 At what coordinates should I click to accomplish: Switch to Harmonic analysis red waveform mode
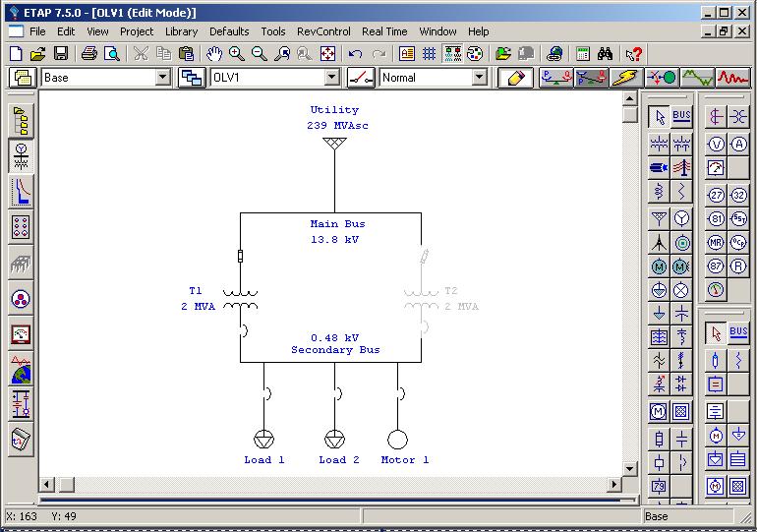pos(732,78)
